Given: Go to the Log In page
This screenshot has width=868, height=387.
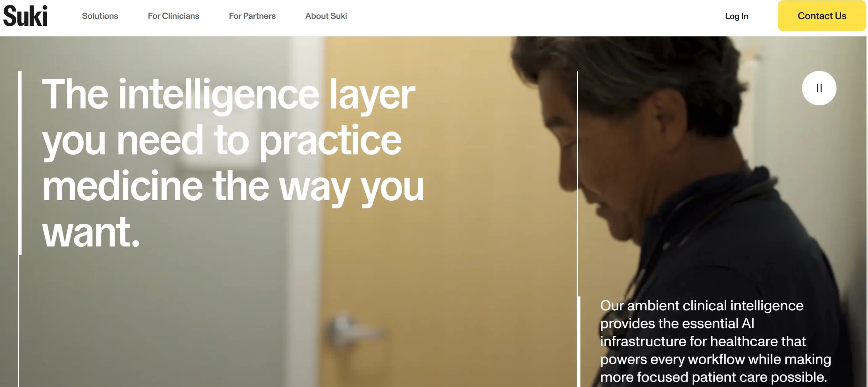Looking at the screenshot, I should coord(736,16).
